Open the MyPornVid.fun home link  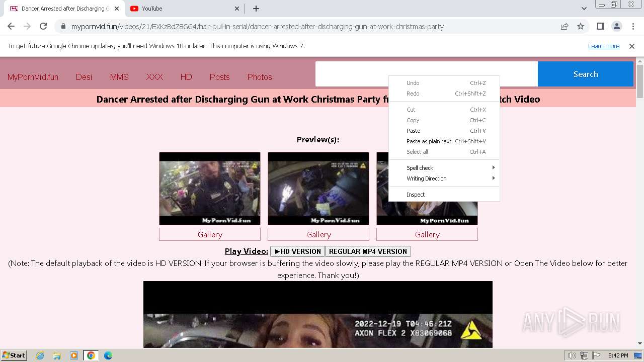coord(33,77)
